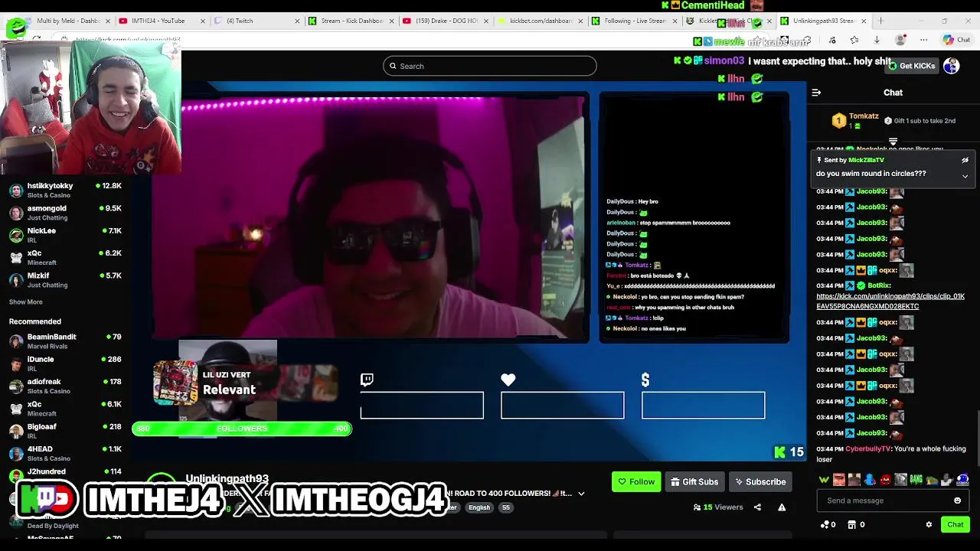Click MickZillaTV sender name in pinned message
This screenshot has height=551, width=980.
pyautogui.click(x=866, y=160)
